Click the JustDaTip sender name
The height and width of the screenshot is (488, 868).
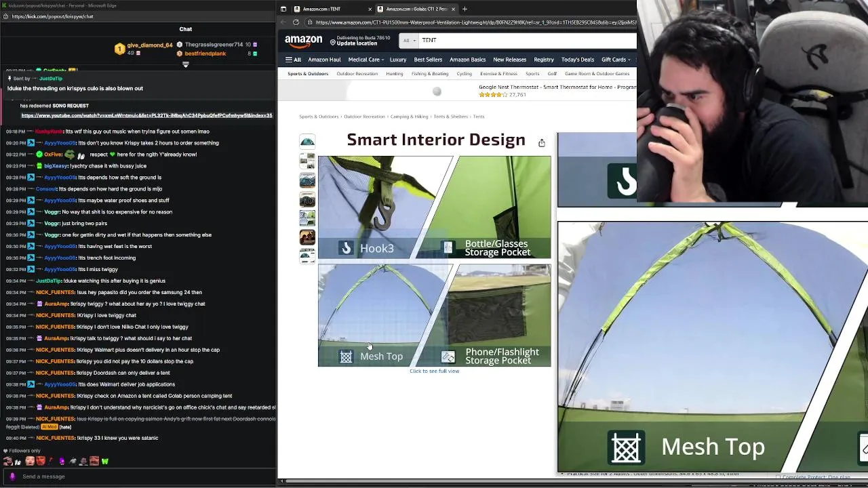51,79
